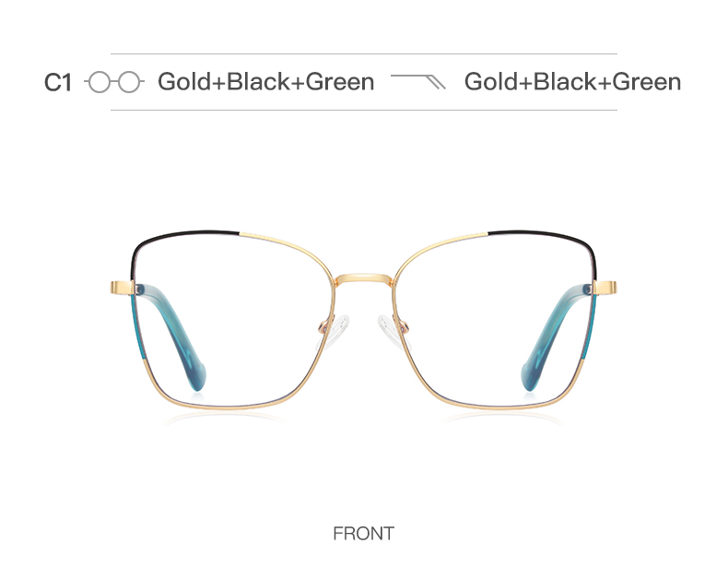Click the right green temple tip
This screenshot has height=579, width=728.
click(x=530, y=375)
